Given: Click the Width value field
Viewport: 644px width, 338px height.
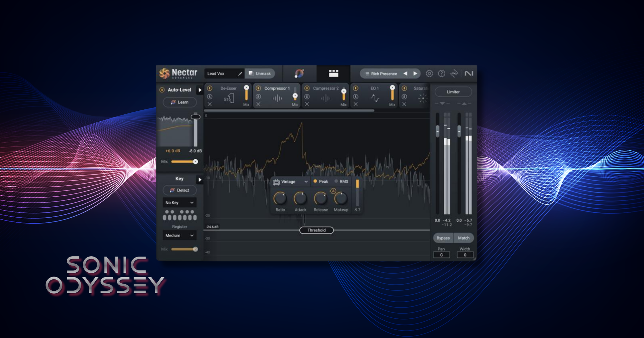Looking at the screenshot, I should (465, 255).
